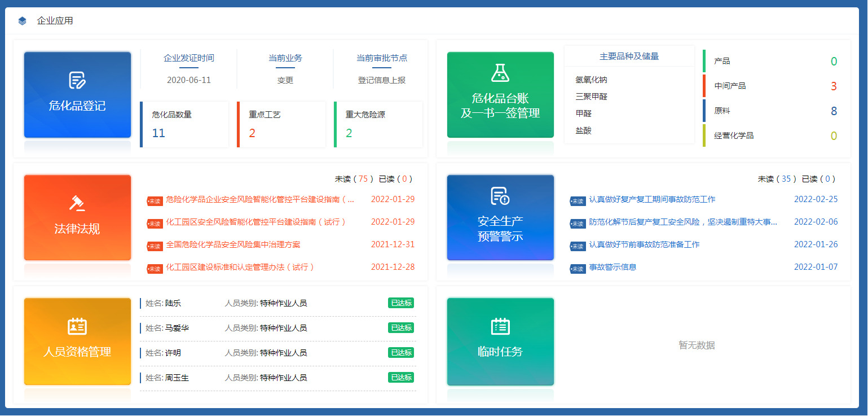
Task: Open the 临时任务 teal tile
Action: (500, 341)
